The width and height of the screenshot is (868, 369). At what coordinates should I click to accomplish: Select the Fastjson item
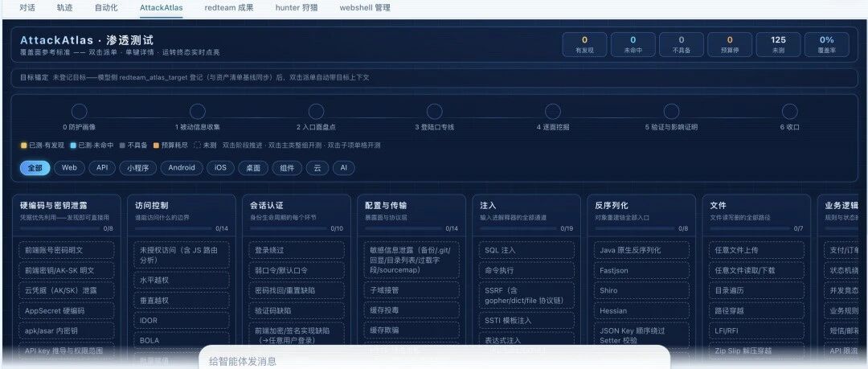tap(641, 270)
